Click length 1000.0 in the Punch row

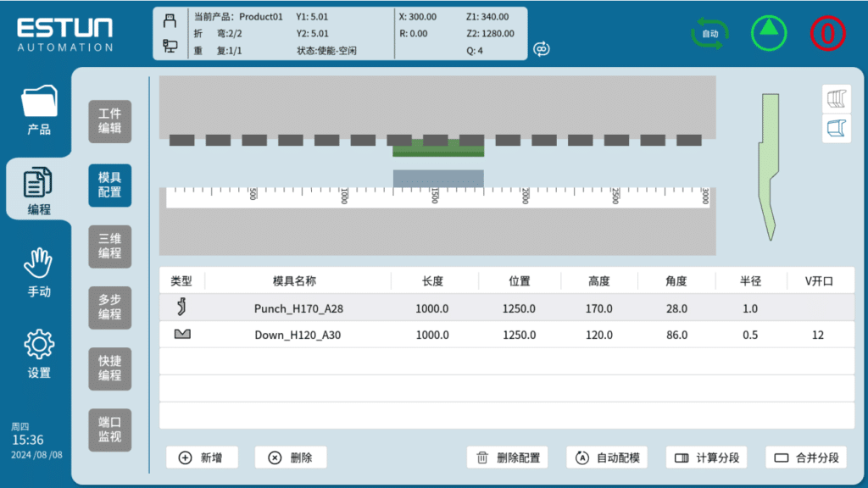coord(431,308)
